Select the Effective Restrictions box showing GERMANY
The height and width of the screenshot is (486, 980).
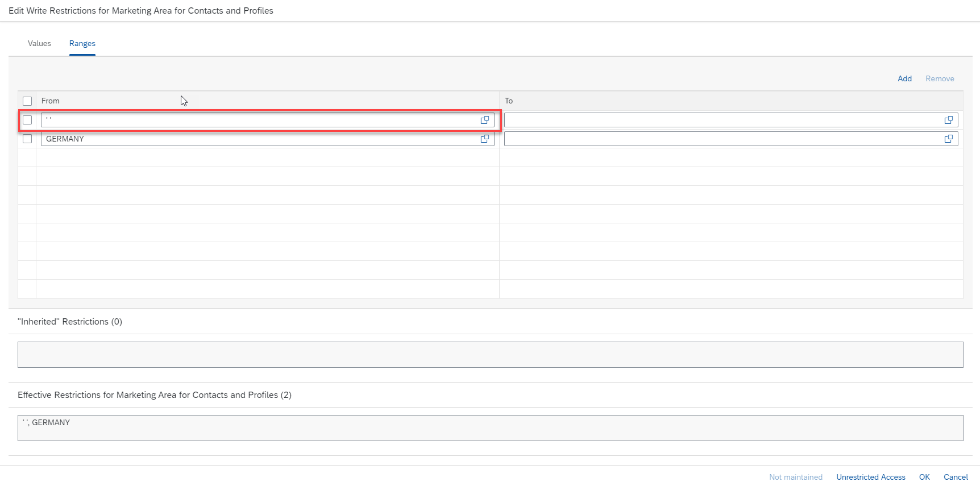tap(491, 428)
